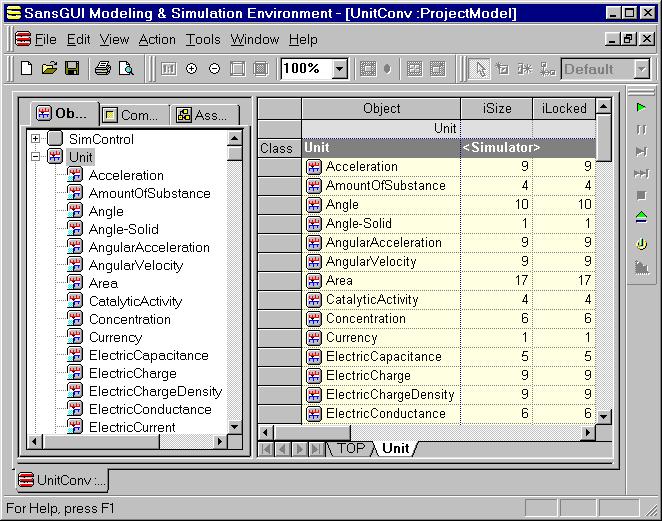The image size is (662, 521).
Task: Switch to the TOP sheet tab
Action: tap(351, 448)
